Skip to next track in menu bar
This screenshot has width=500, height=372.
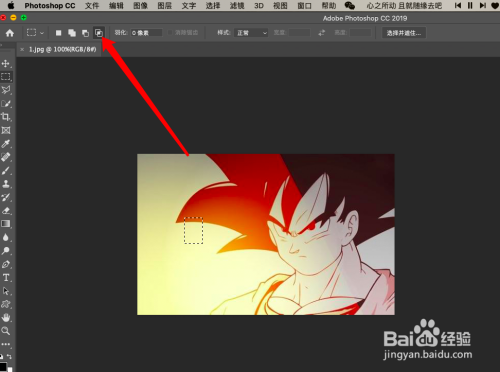click(x=482, y=5)
